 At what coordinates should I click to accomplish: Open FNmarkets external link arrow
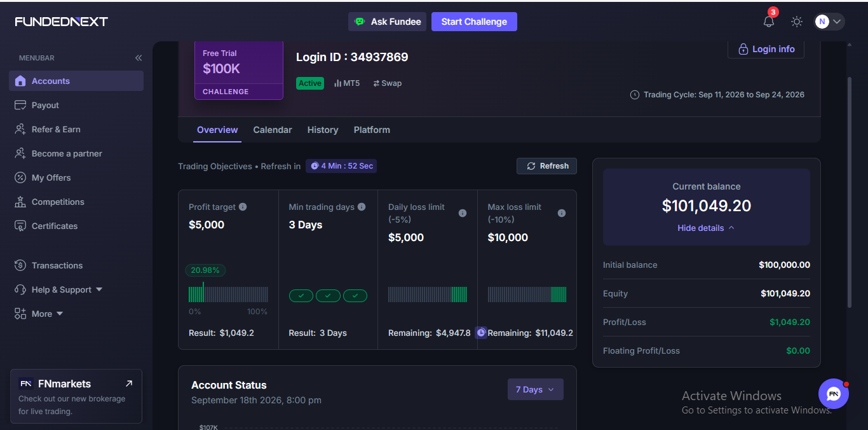click(x=129, y=384)
